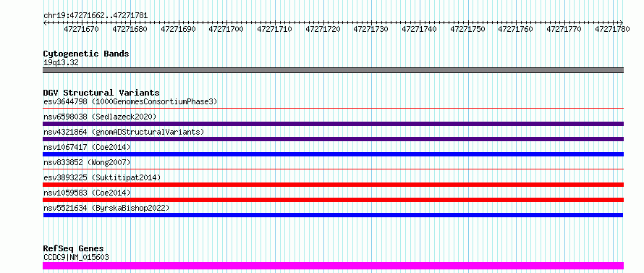Viewport: 644px width, 273px height.
Task: Click the 47271710 ruler position label
Action: [275, 29]
